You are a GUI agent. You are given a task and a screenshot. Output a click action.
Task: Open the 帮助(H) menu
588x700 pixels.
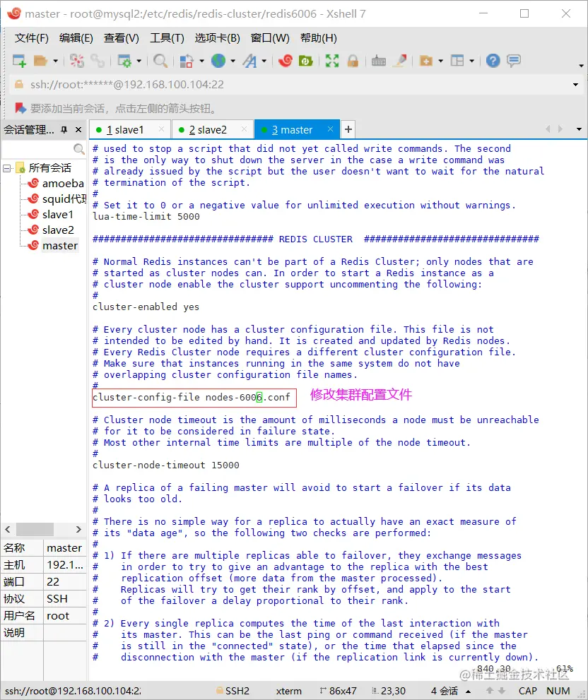(319, 38)
